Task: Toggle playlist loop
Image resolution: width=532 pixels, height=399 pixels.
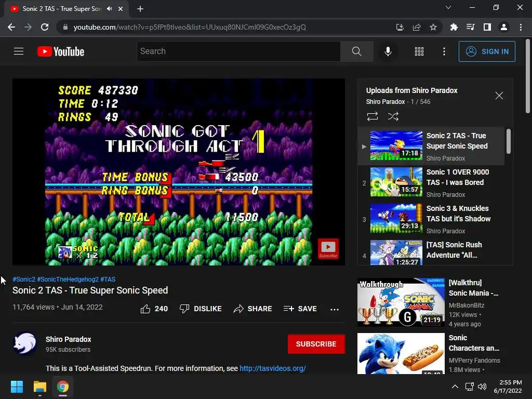Action: [x=372, y=116]
